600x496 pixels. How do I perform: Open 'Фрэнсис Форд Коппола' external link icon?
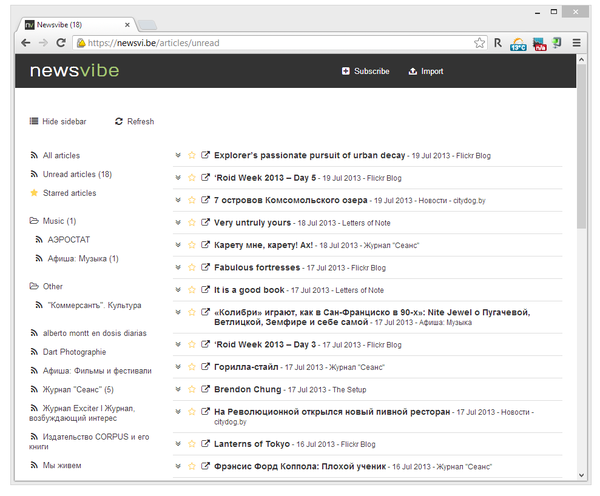[x=205, y=466]
